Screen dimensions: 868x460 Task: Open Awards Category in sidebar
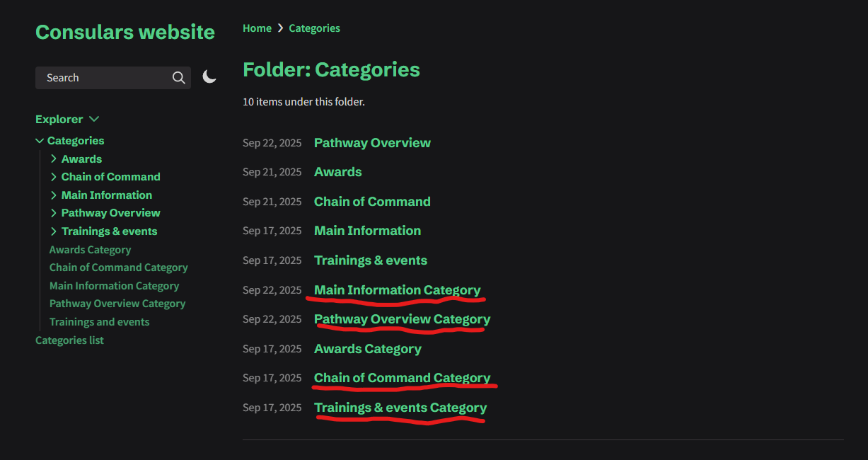click(90, 250)
